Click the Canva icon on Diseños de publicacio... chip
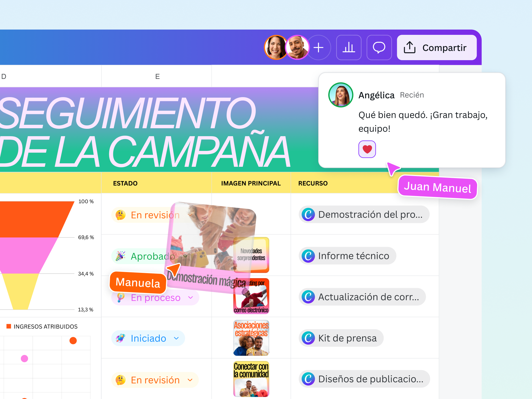Viewport: 532px width, 399px height. tap(308, 379)
